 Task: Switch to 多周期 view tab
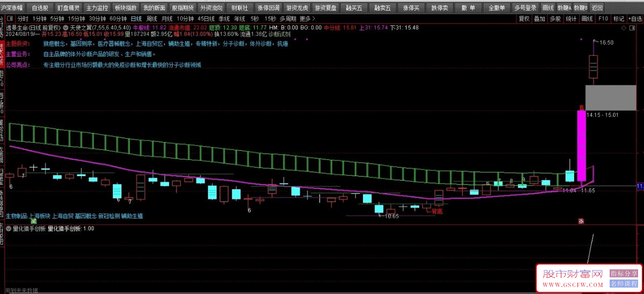coord(288,18)
